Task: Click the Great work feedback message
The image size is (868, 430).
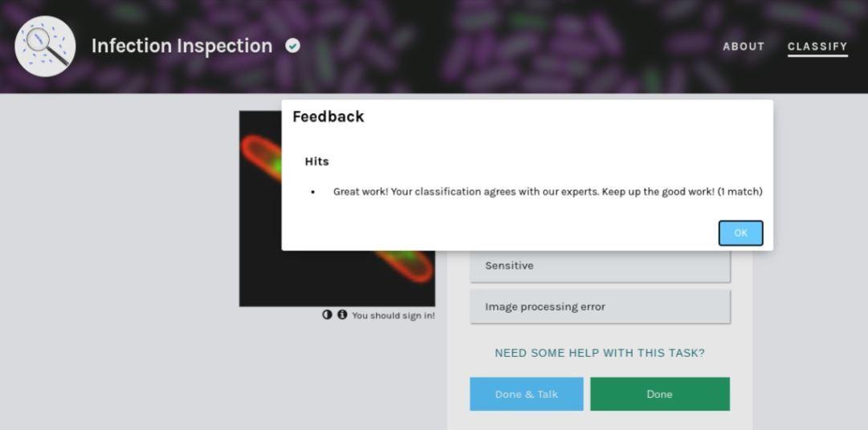Action: point(547,192)
